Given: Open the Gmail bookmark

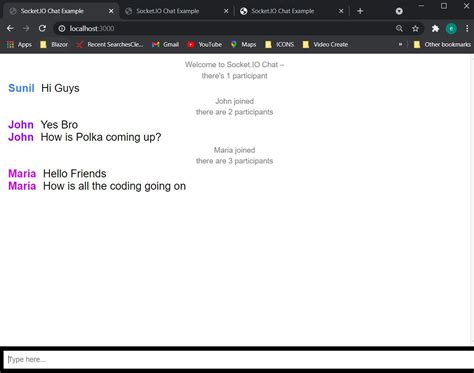Looking at the screenshot, I should pos(165,44).
